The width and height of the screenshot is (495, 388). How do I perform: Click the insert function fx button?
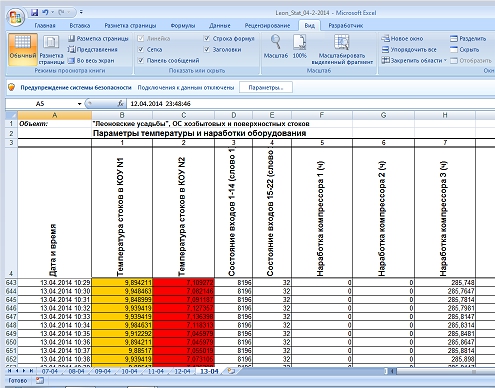tap(121, 104)
